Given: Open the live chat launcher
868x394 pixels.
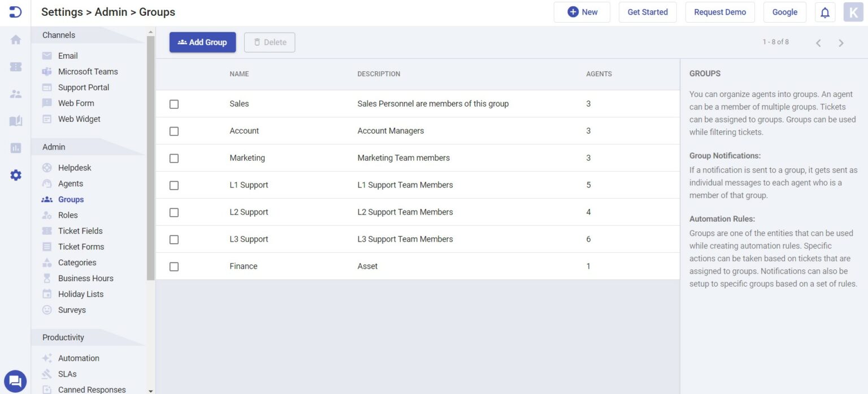Looking at the screenshot, I should pos(15,380).
